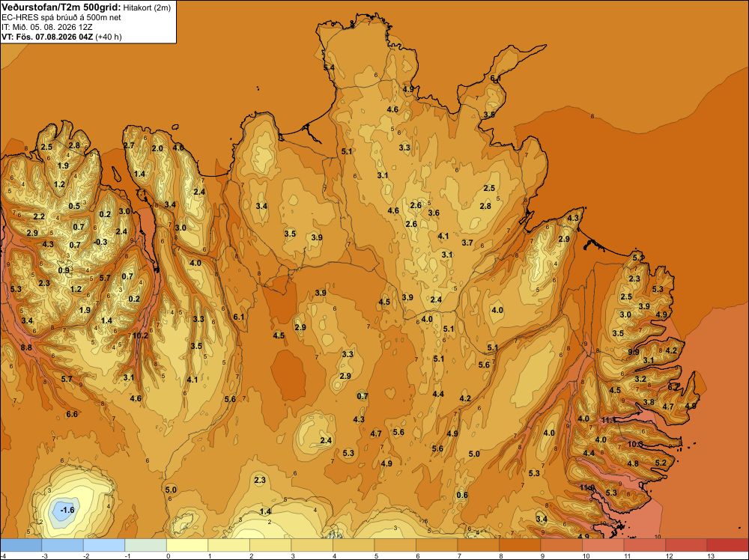Click the valid time 'VT: Fös. 07.08.2026 04Z'

48,37
